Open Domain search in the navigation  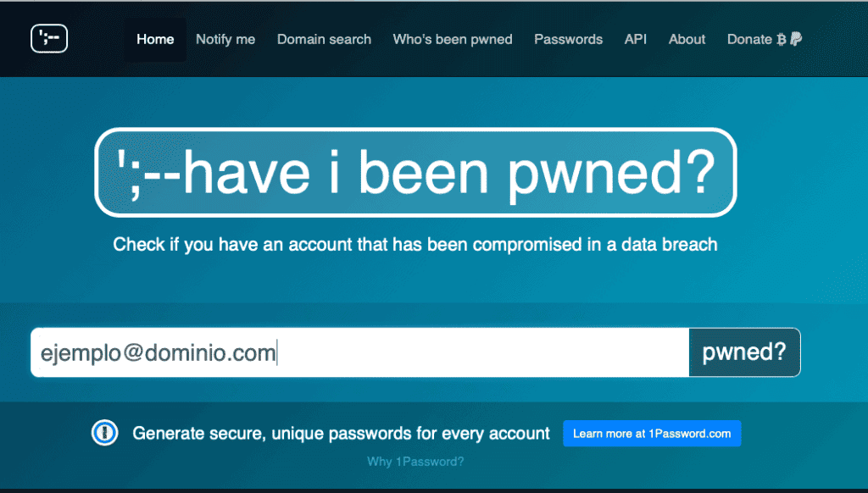324,39
